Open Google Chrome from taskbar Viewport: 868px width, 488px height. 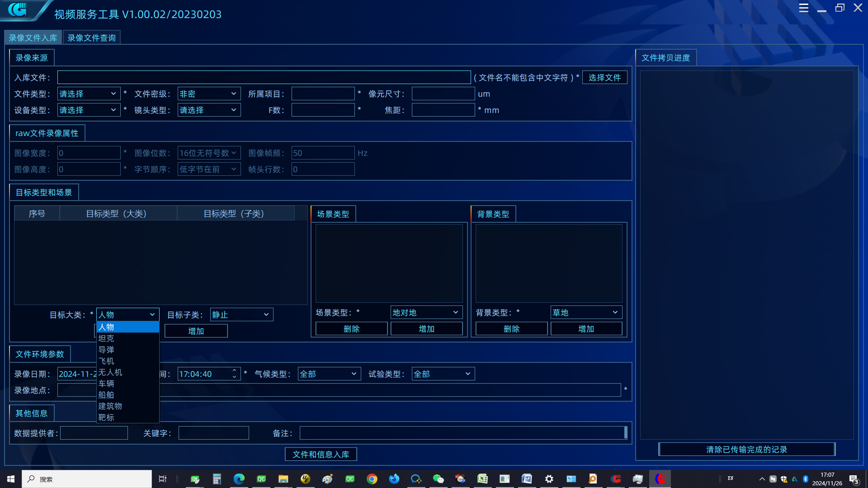372,479
